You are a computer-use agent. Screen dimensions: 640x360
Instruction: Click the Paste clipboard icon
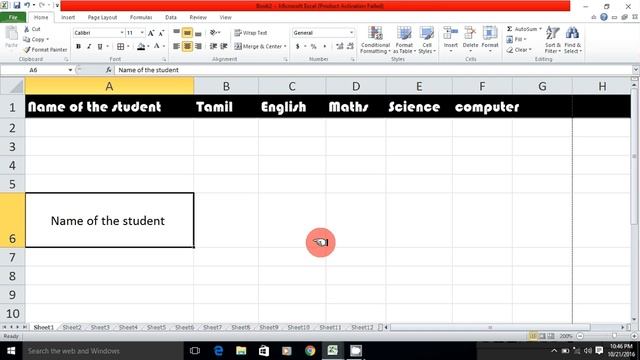[11, 34]
